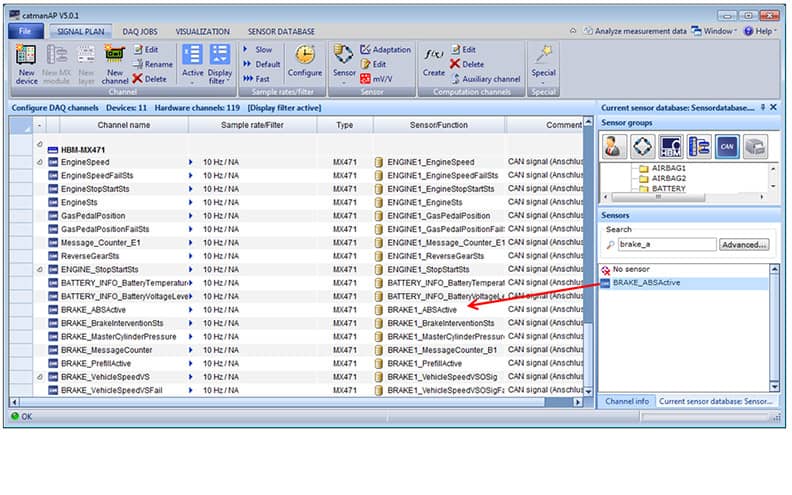Click Analyze measurement data

tap(635, 31)
